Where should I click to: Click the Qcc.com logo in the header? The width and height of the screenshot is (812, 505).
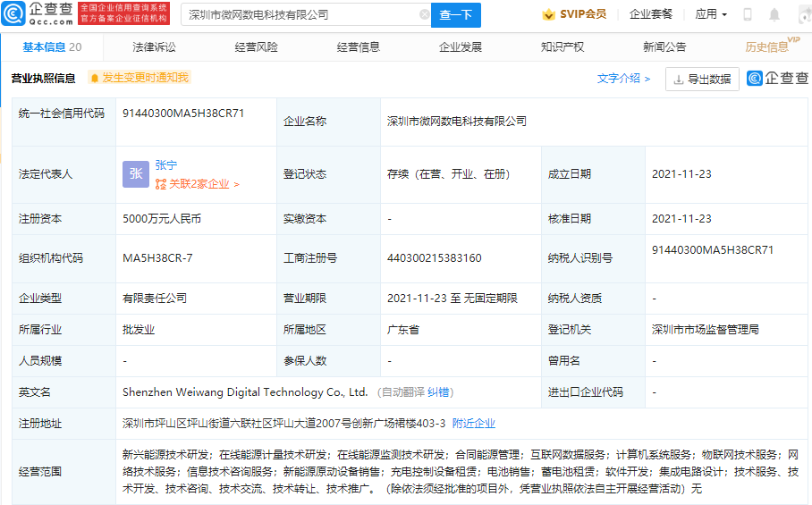[38, 13]
